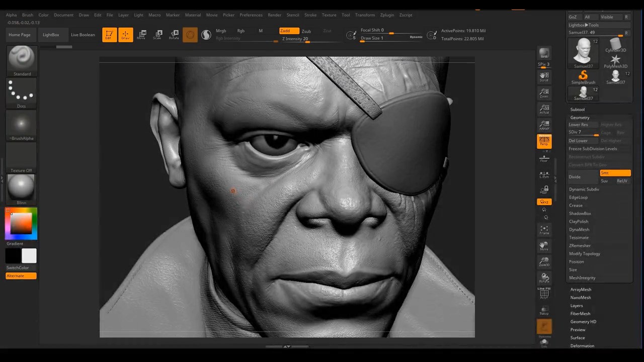Toggle L.Sym local symmetry

544,174
